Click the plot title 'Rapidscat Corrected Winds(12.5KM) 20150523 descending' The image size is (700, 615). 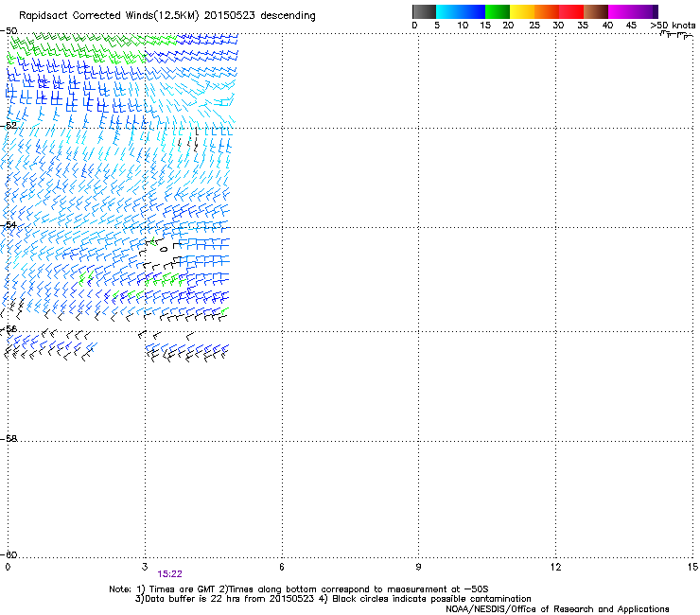(167, 16)
